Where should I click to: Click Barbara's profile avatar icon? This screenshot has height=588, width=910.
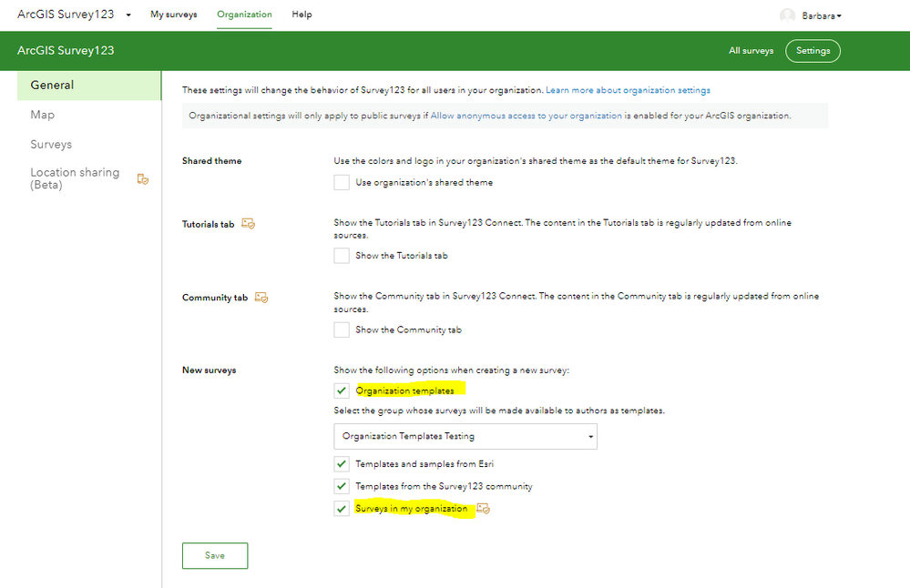(788, 15)
